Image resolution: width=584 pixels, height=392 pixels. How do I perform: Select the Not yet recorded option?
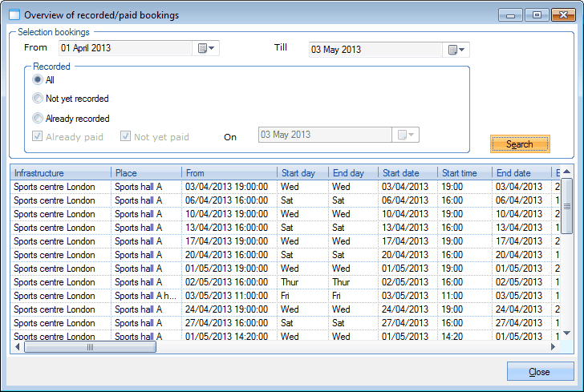point(38,99)
